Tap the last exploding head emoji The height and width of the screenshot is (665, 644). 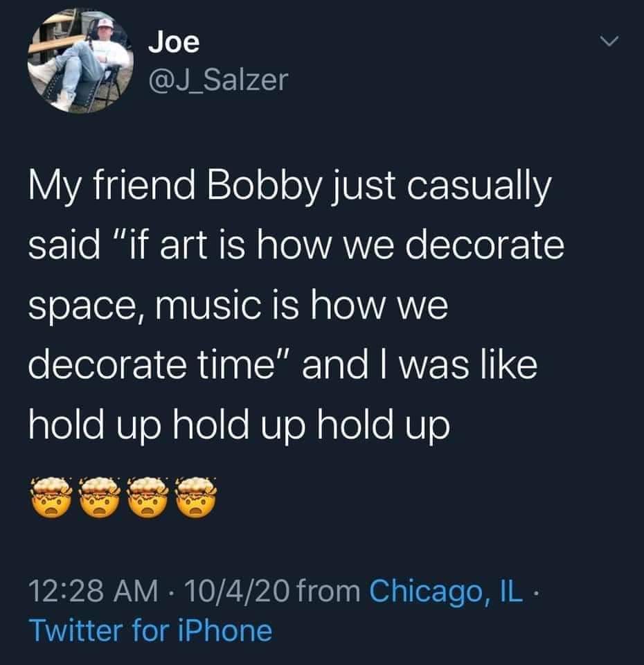click(195, 497)
